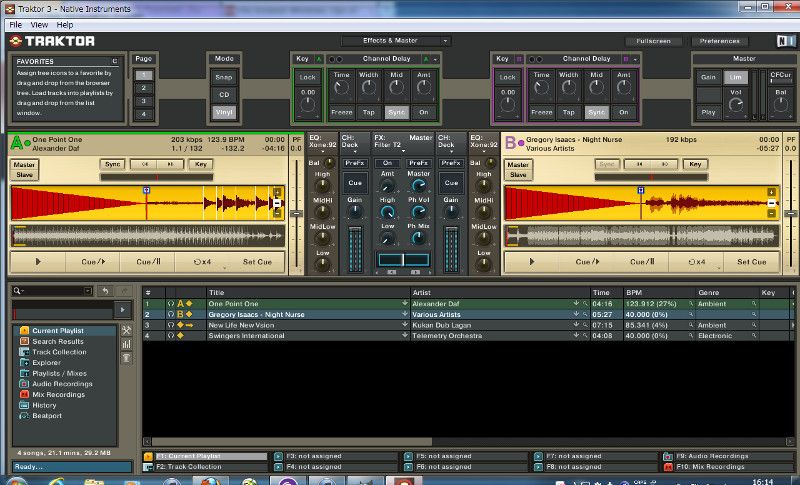Click Deck B play button
The height and width of the screenshot is (485, 800).
point(532,262)
